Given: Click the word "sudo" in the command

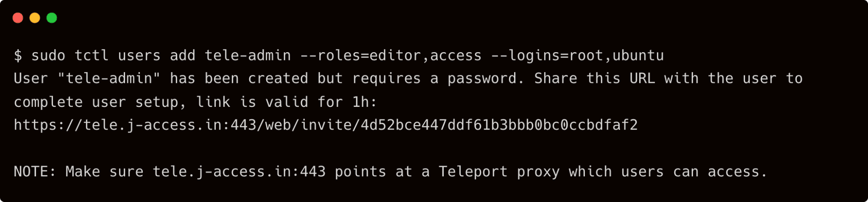Looking at the screenshot, I should 48,56.
